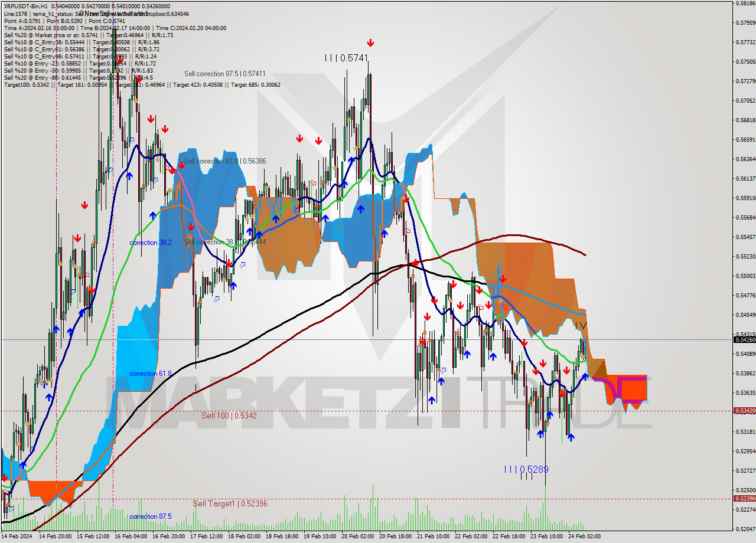Click price axis value beginning 0.5636
756x543 pixels.
click(745, 159)
